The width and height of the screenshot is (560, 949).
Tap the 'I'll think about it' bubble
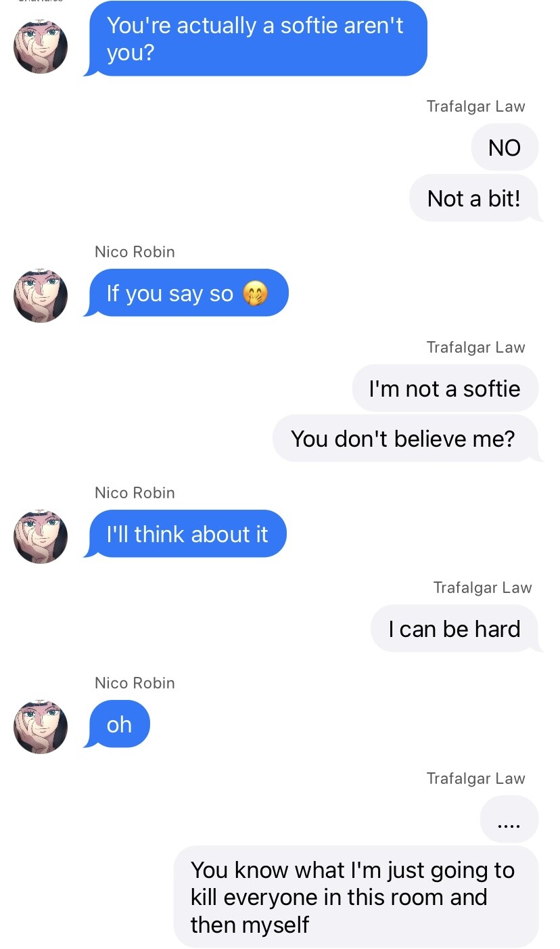coord(185,534)
